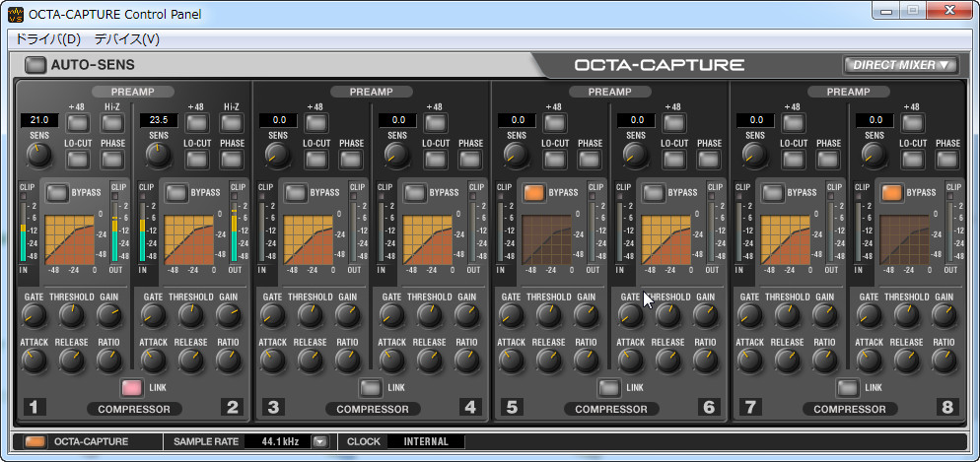Click channel 2 RATIO knob
Image resolution: width=980 pixels, height=462 pixels.
coord(228,361)
